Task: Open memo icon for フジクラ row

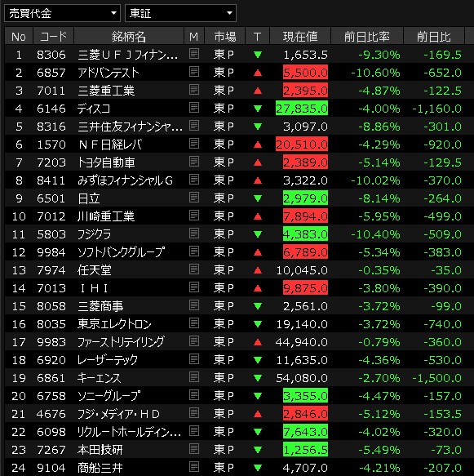Action: 194,234
